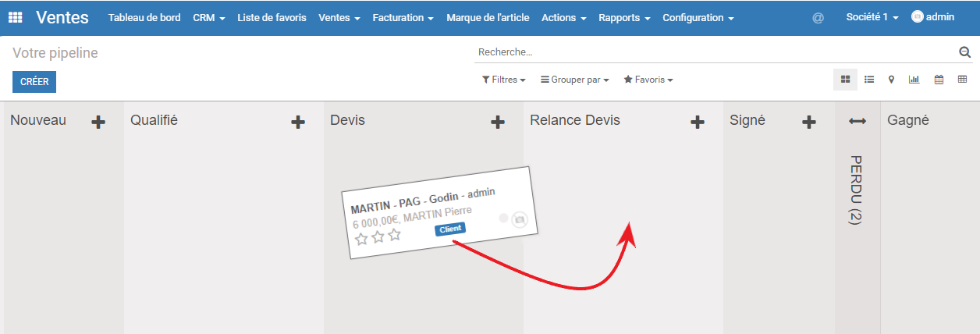Click the search magnifier icon

point(964,52)
